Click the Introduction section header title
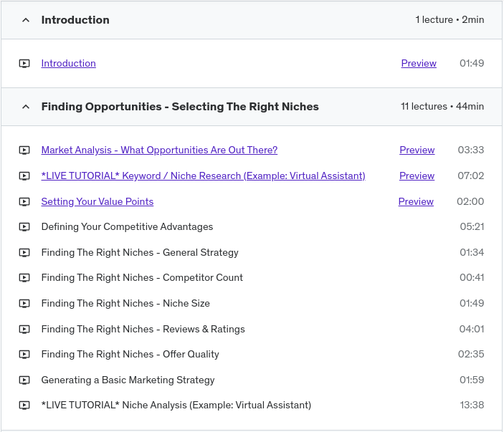The image size is (504, 432). pos(75,20)
